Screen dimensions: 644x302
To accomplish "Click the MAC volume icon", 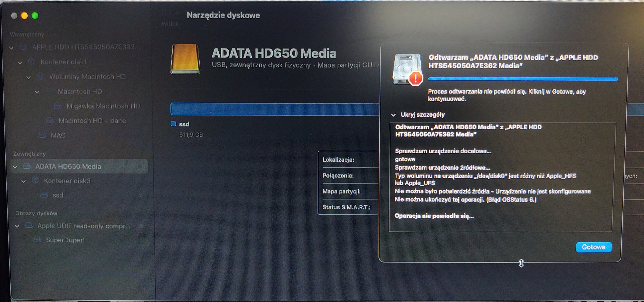I will click(x=41, y=135).
